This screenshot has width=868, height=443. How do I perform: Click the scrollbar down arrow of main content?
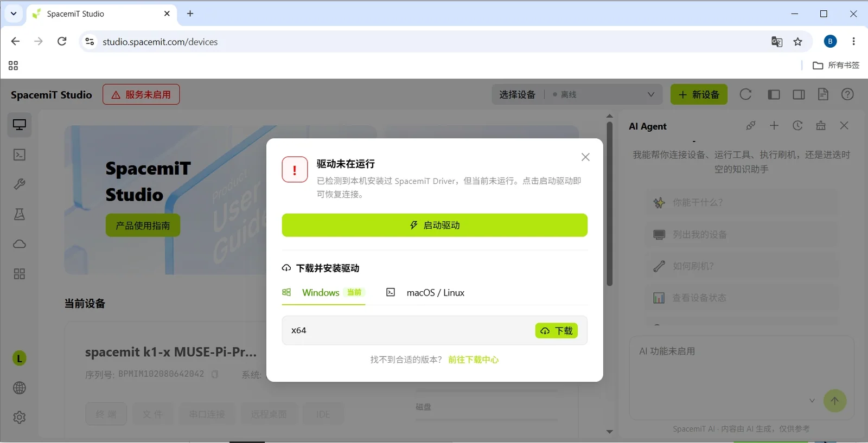610,432
